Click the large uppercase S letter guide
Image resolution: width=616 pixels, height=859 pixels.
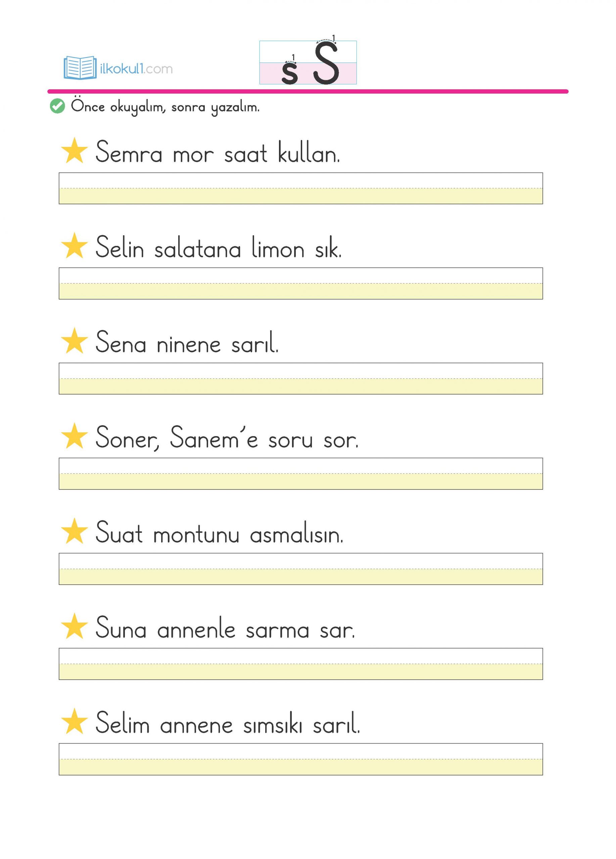[326, 63]
